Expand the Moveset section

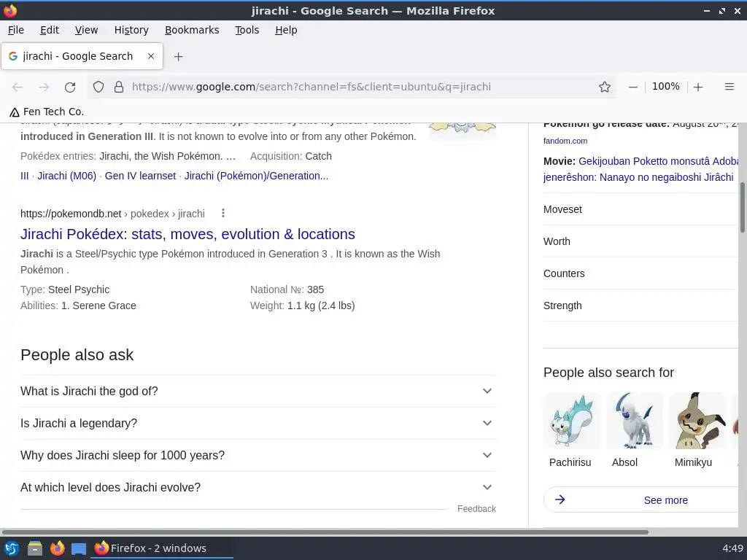coord(640,209)
